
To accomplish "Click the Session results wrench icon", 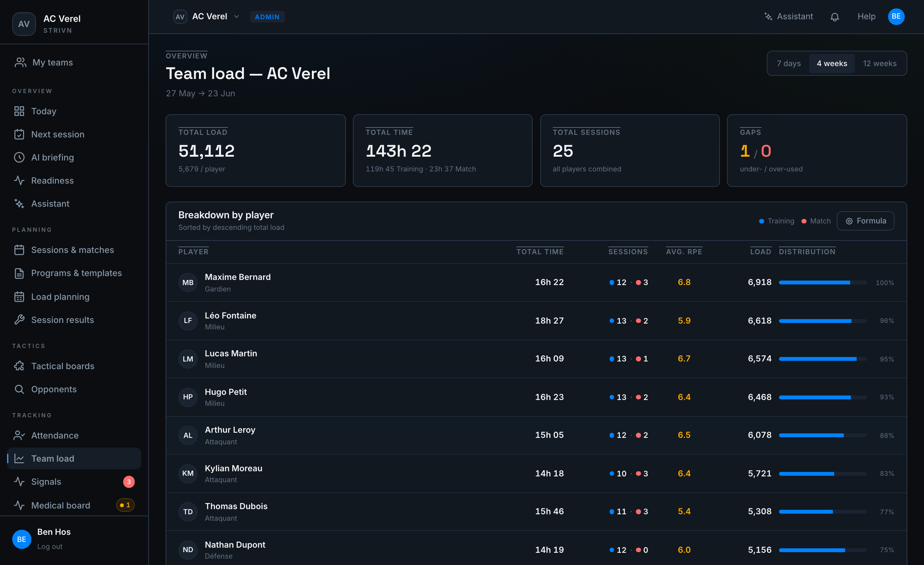I will click(x=19, y=320).
